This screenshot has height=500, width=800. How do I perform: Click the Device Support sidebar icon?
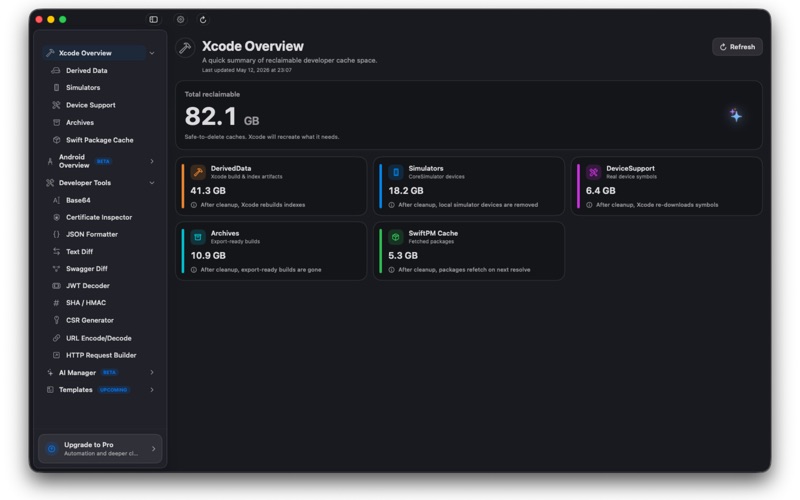pyautogui.click(x=56, y=105)
